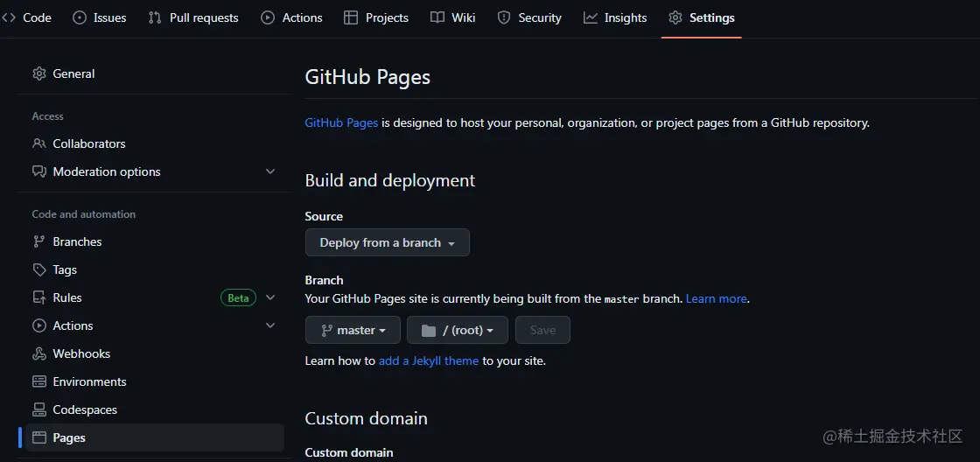Go to the Projects tab
The width and height of the screenshot is (980, 462).
(376, 17)
